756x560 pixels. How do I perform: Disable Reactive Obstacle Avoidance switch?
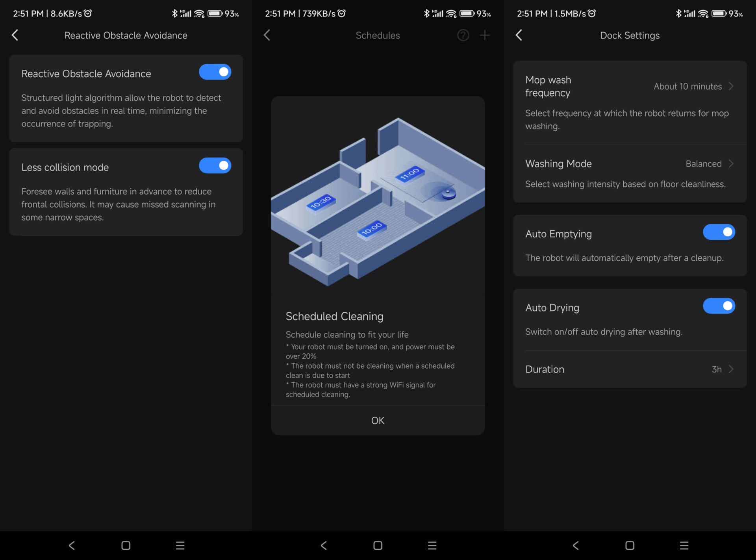tap(215, 72)
